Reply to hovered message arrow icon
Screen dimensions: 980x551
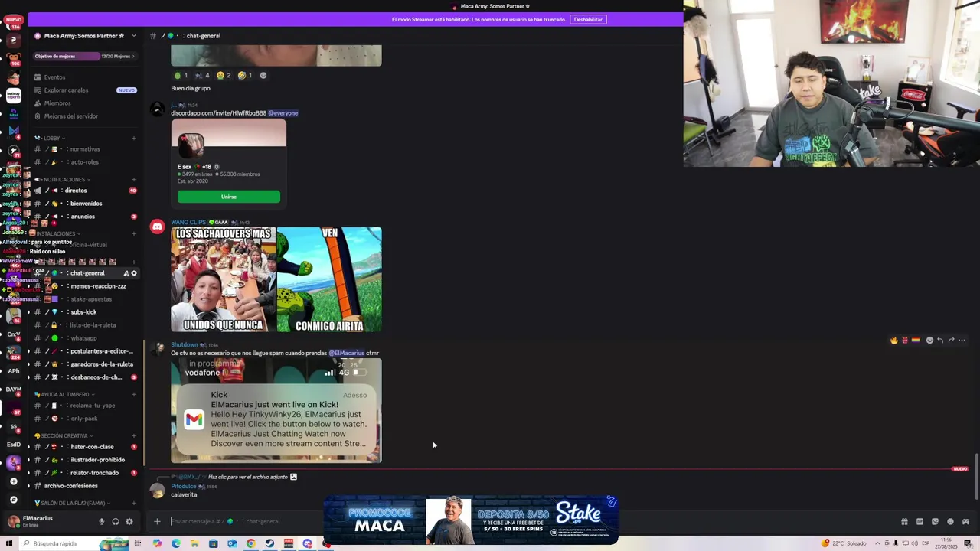pyautogui.click(x=940, y=341)
